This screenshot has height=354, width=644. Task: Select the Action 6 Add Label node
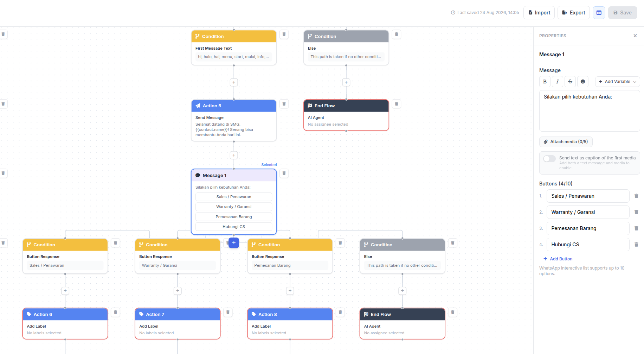tap(65, 324)
